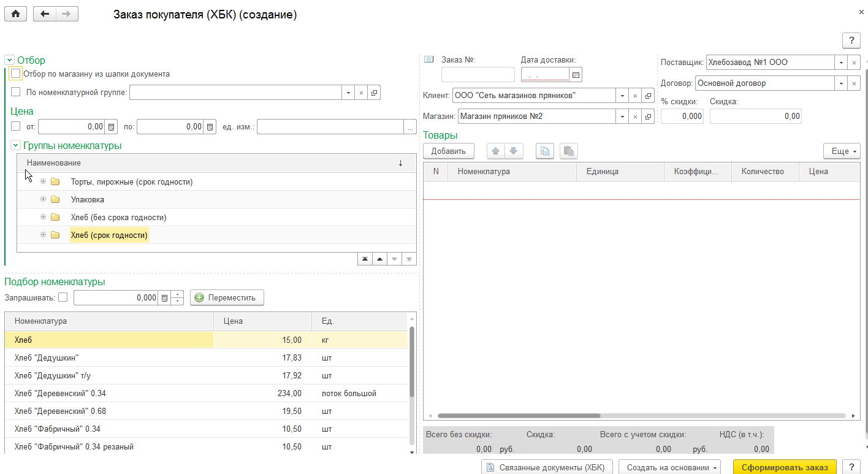
Task: Open calendar picker for Дата доставки
Action: click(x=576, y=75)
